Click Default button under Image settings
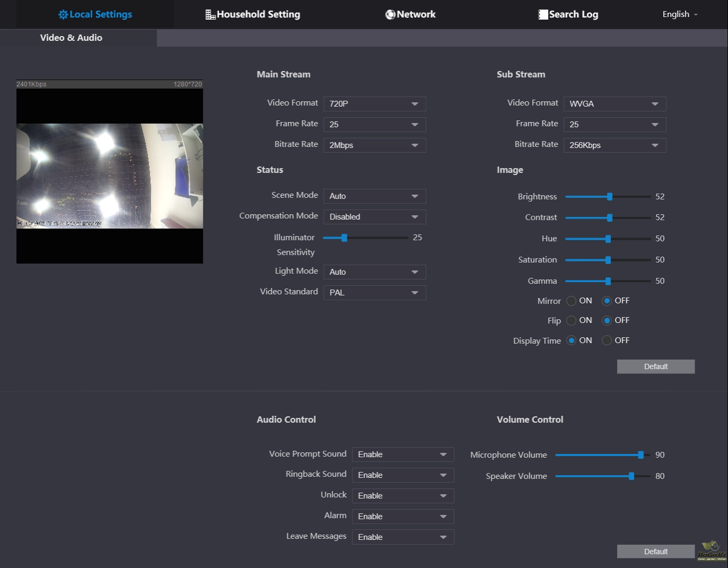This screenshot has height=568, width=728. point(655,366)
